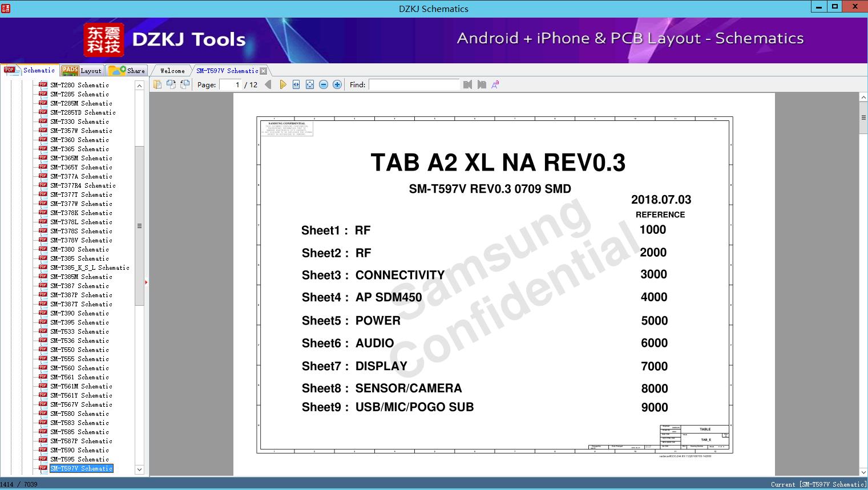Go to the next page
The width and height of the screenshot is (868, 490).
pos(282,84)
